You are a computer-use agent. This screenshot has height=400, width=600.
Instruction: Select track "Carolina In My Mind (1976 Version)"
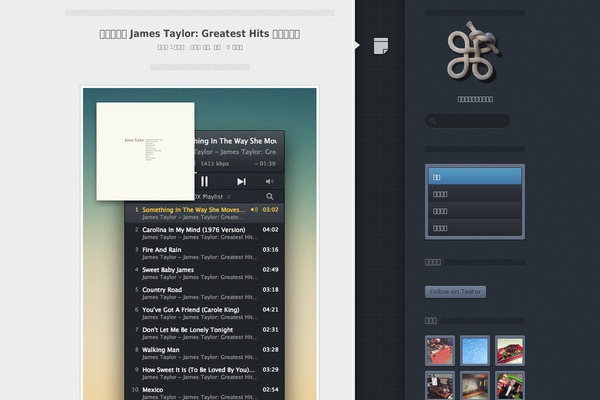204,233
